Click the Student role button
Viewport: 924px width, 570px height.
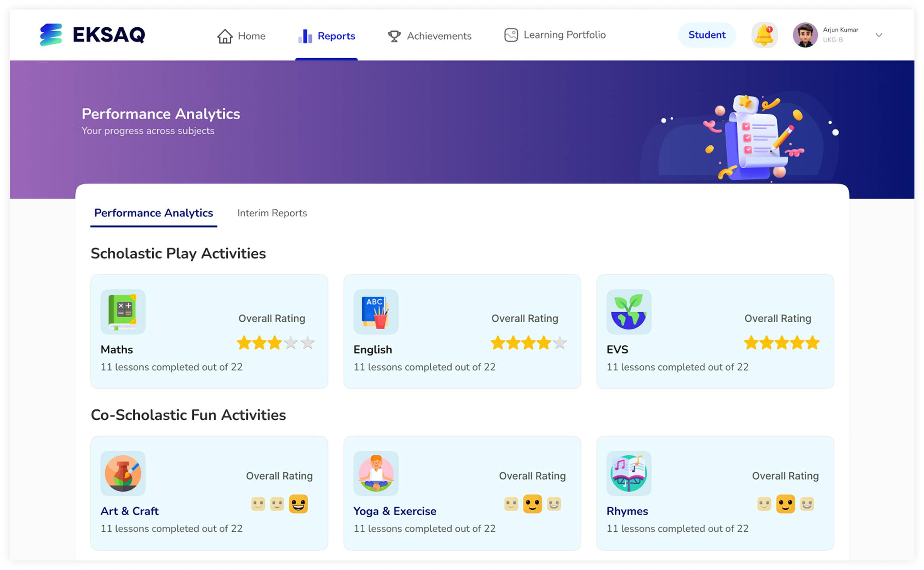coord(707,35)
